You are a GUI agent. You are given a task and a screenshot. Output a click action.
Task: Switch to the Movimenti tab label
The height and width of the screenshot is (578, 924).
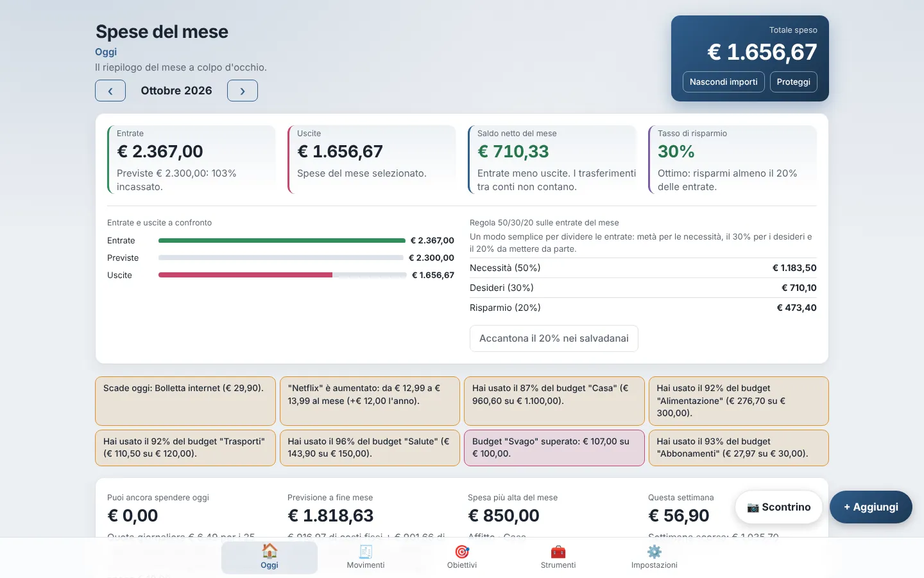pos(366,565)
